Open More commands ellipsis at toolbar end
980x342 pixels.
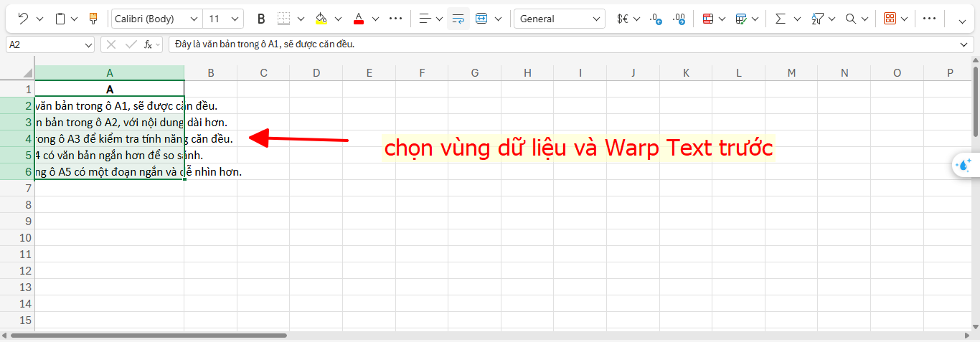pyautogui.click(x=929, y=19)
